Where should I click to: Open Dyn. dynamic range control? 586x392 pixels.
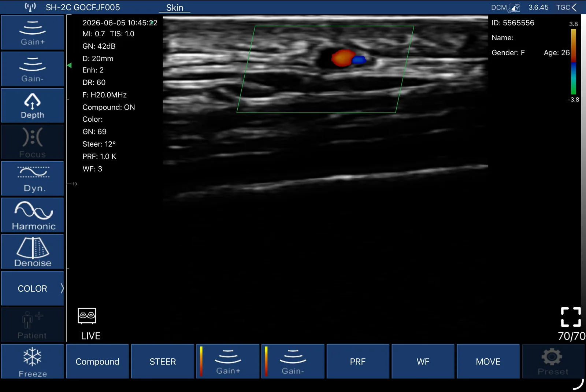point(33,179)
